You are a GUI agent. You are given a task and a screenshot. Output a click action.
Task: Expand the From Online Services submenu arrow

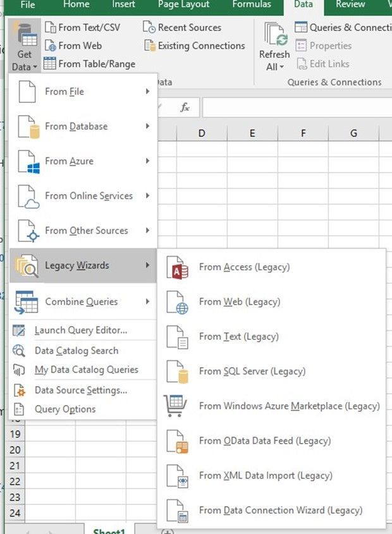[x=147, y=195]
